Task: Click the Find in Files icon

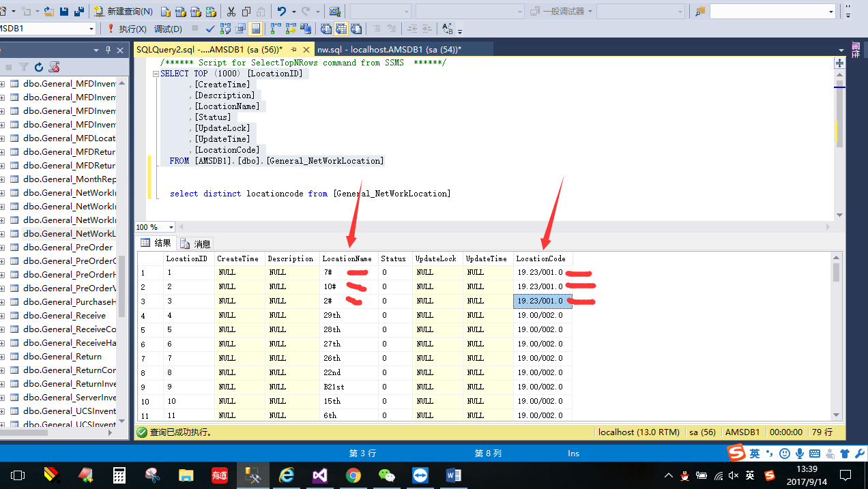Action: click(x=699, y=12)
